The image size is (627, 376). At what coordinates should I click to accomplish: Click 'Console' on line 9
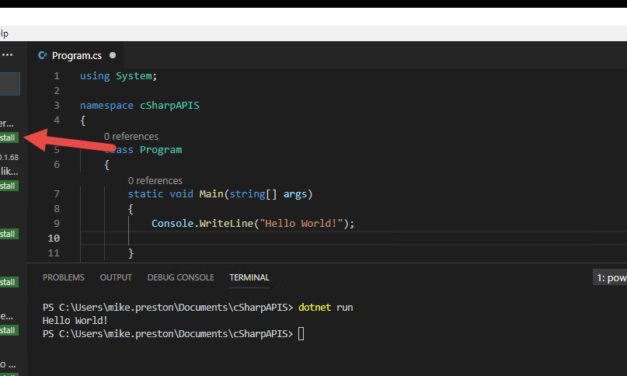coord(172,224)
